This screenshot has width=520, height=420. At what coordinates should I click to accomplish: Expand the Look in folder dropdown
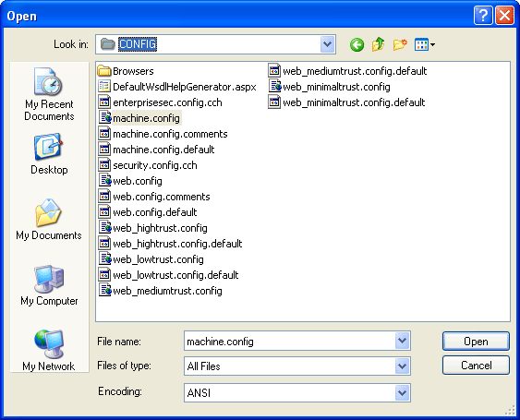[327, 44]
